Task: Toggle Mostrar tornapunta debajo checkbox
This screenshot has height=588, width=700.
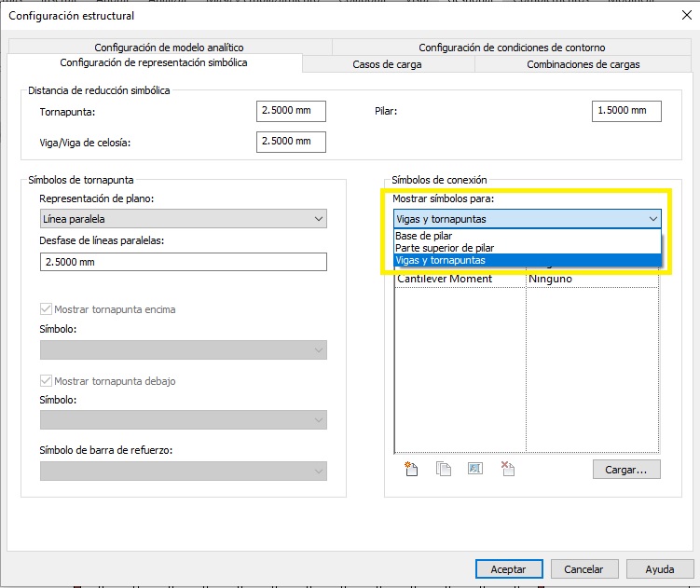Action: point(47,381)
